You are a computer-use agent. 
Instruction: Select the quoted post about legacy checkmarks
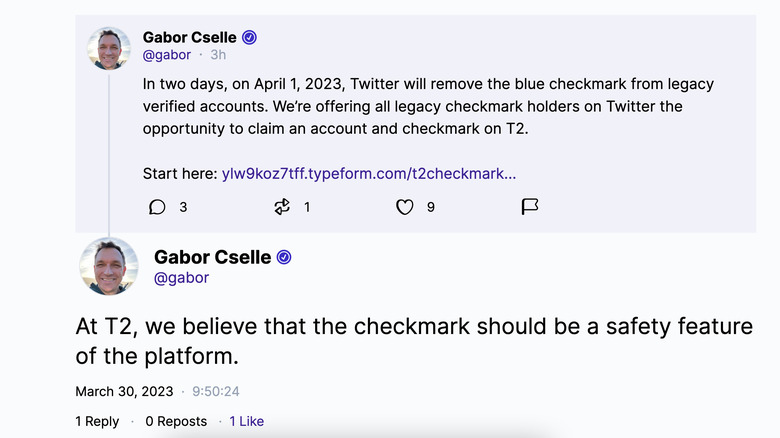[x=428, y=106]
